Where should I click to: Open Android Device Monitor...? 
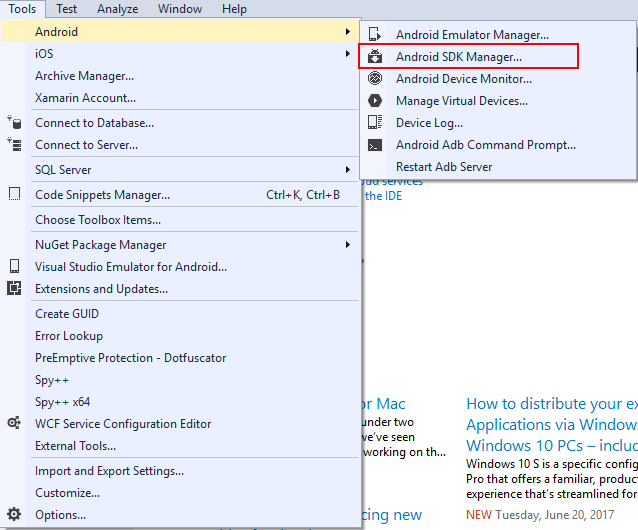(x=498, y=78)
